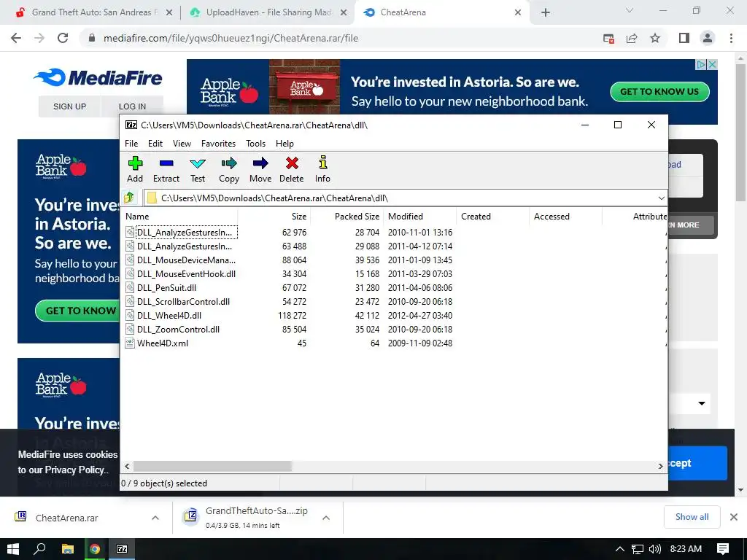Click the Chrome address bar URL
The width and height of the screenshot is (747, 560).
(x=231, y=38)
